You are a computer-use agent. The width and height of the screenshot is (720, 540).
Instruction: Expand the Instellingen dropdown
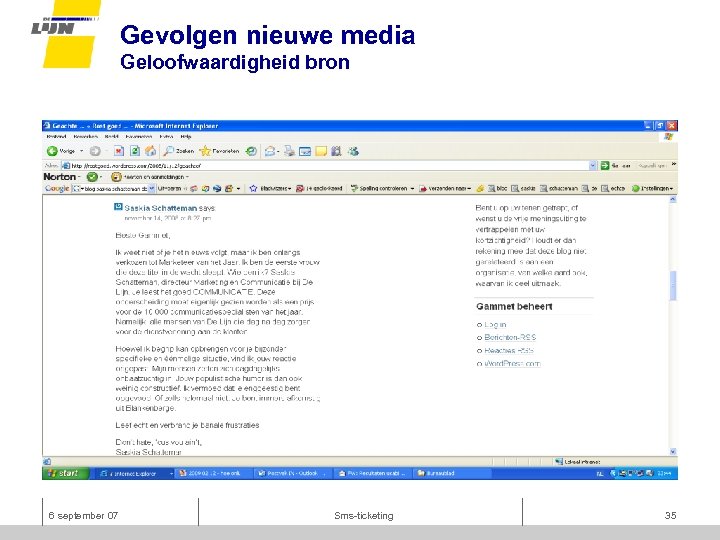671,189
